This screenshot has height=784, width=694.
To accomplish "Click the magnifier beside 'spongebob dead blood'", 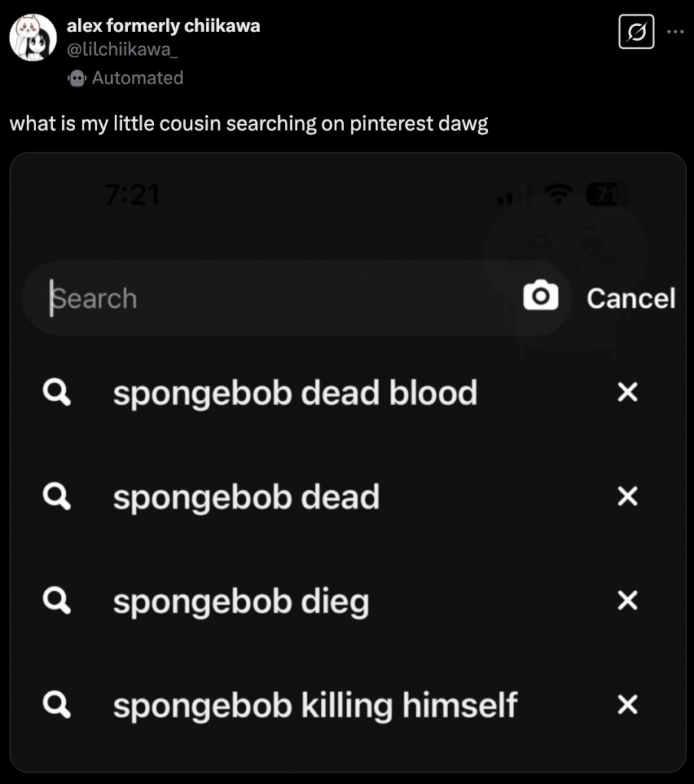I will click(57, 393).
